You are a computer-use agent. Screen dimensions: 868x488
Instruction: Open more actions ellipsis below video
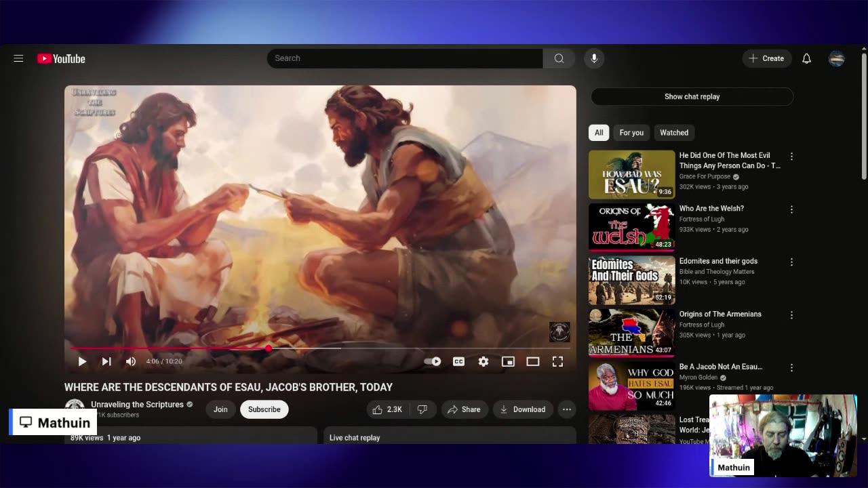pyautogui.click(x=567, y=409)
